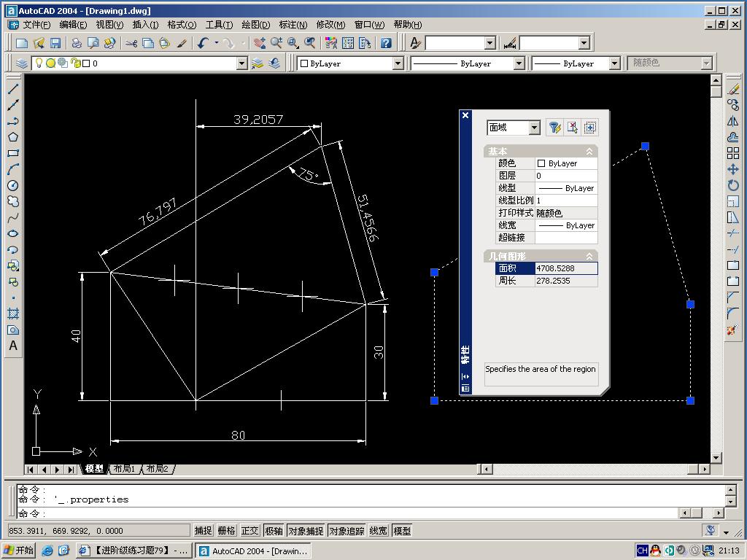Click the vertical scrollbar down arrow of drawing area
747x560 pixels.
click(716, 458)
